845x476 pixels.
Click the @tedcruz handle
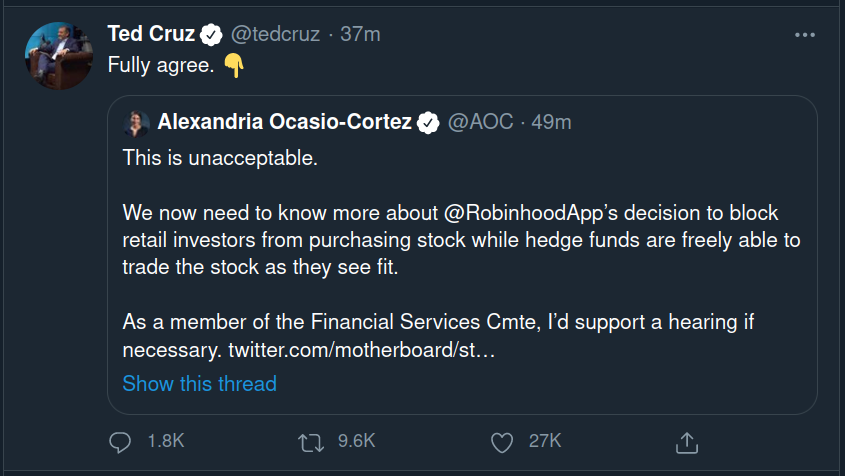tap(276, 35)
